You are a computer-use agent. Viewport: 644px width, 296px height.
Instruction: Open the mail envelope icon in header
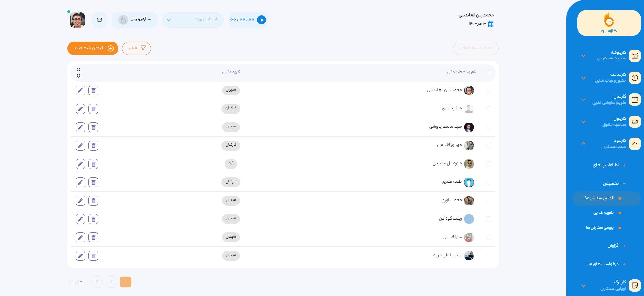pyautogui.click(x=99, y=20)
